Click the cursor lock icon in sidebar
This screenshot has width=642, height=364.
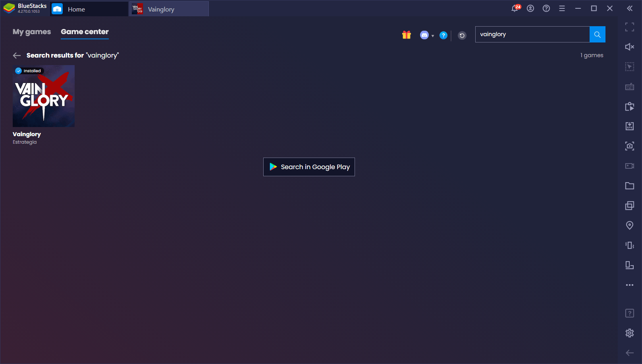pos(630,67)
